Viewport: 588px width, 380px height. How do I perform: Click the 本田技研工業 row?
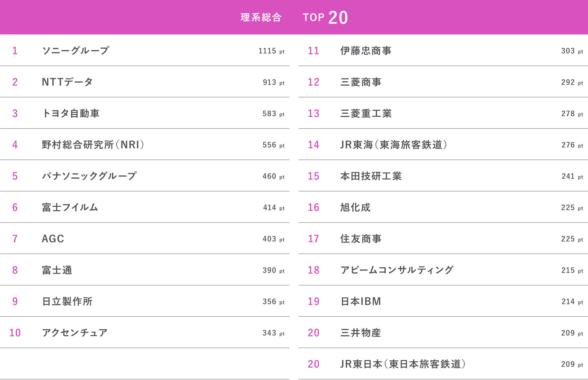click(371, 176)
